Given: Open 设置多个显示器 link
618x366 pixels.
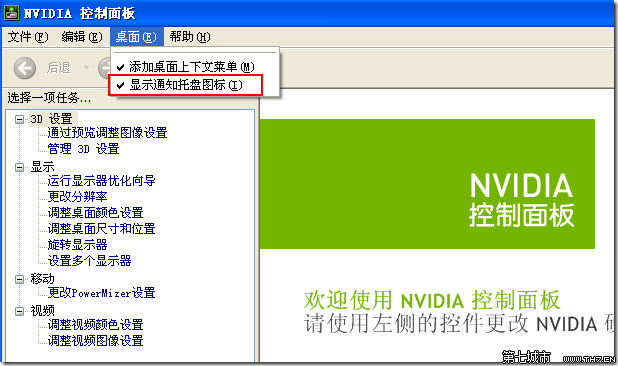Looking at the screenshot, I should pos(89,260).
